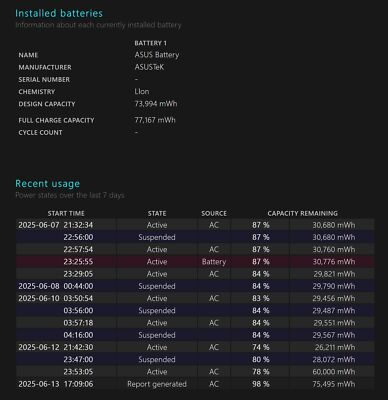Image resolution: width=388 pixels, height=400 pixels.
Task: Click the LIon chemistry value
Action: click(x=142, y=92)
